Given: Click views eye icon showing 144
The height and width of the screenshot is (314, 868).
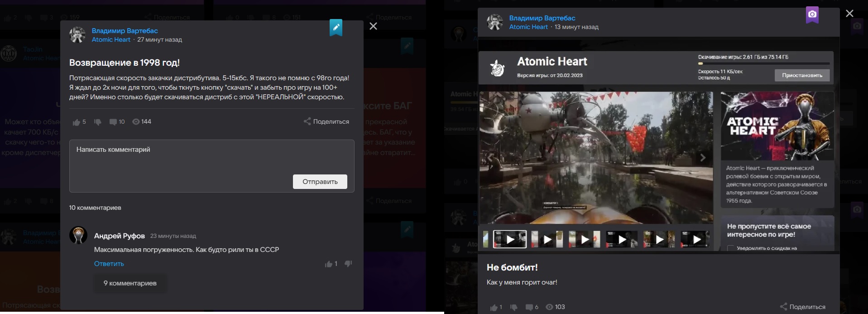Looking at the screenshot, I should coord(136,122).
